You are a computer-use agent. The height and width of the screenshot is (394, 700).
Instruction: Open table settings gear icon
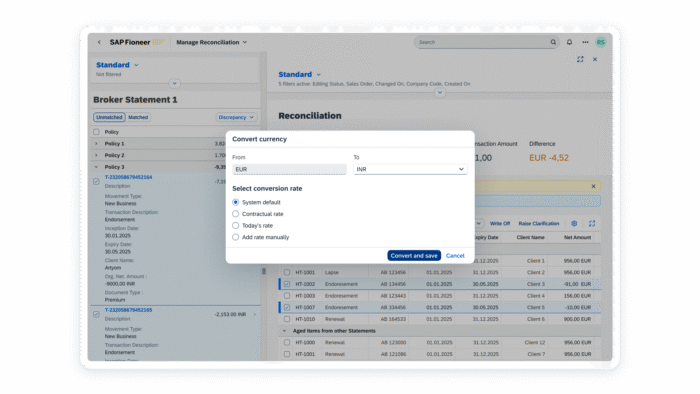coord(574,223)
